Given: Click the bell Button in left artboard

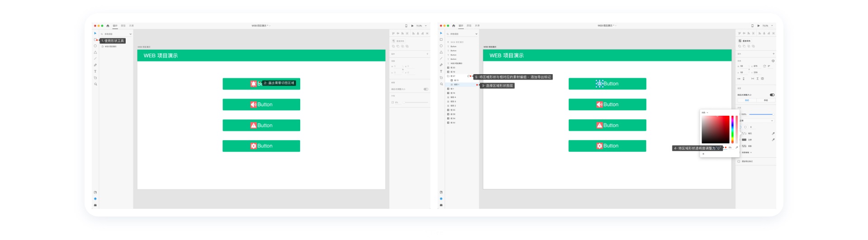Looking at the screenshot, I should (x=261, y=84).
